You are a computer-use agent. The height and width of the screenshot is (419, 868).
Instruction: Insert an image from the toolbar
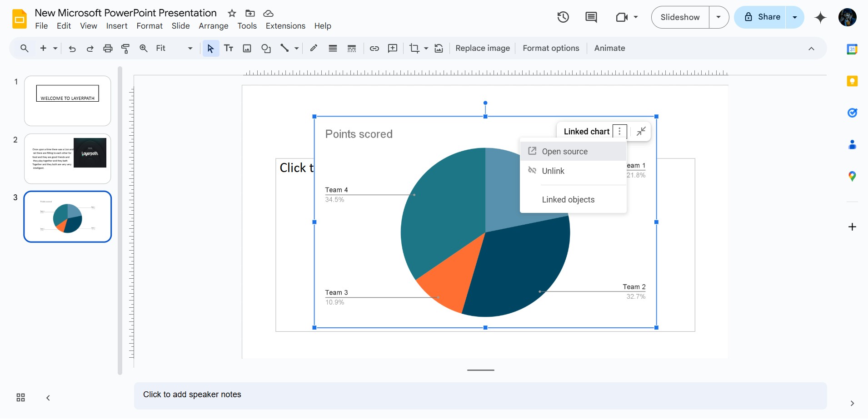[247, 48]
